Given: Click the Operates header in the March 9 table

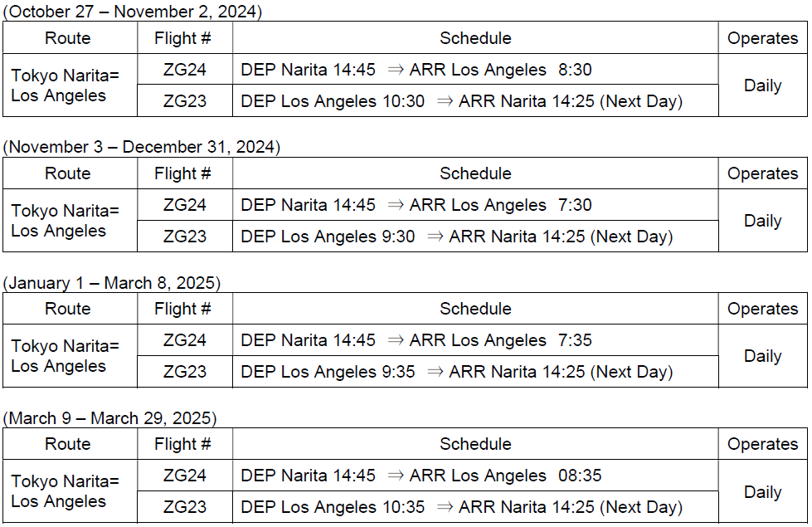Looking at the screenshot, I should click(x=762, y=444).
